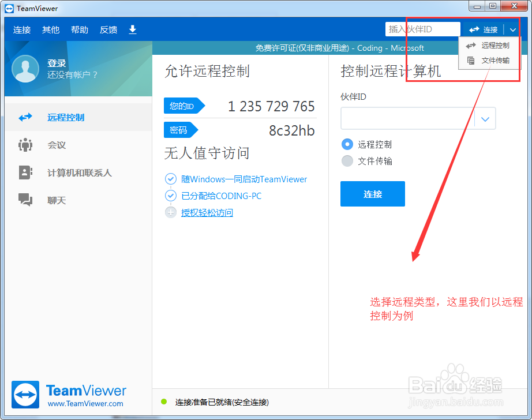This screenshot has height=420, width=532.
Task: Click the chat bubbles icon in sidebar
Action: 25,200
